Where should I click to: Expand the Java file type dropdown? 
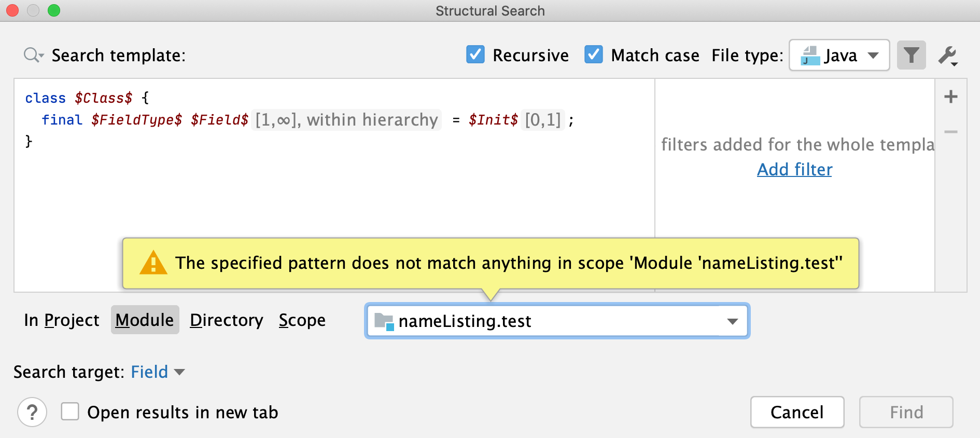tap(873, 56)
